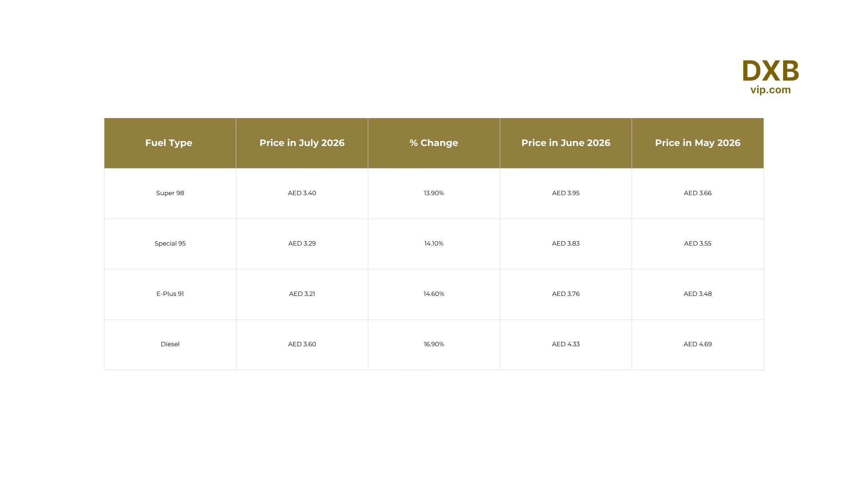The width and height of the screenshot is (868, 488).
Task: Click the Super 98 row label
Action: (170, 193)
